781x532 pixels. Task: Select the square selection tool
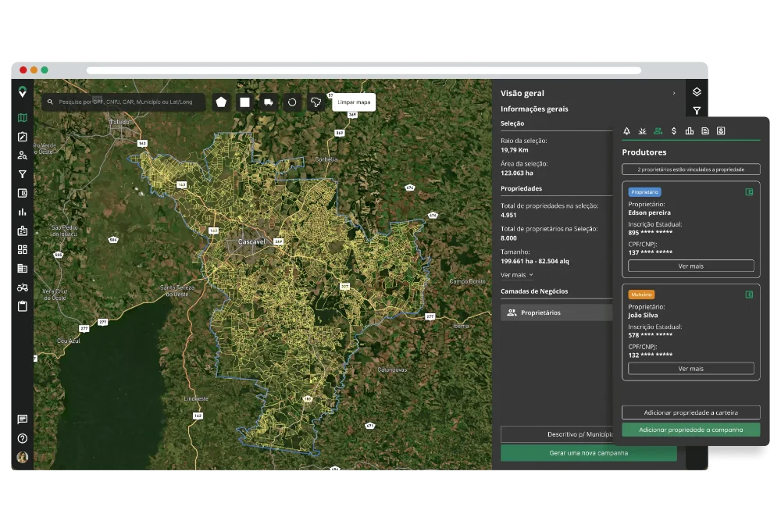[x=245, y=102]
